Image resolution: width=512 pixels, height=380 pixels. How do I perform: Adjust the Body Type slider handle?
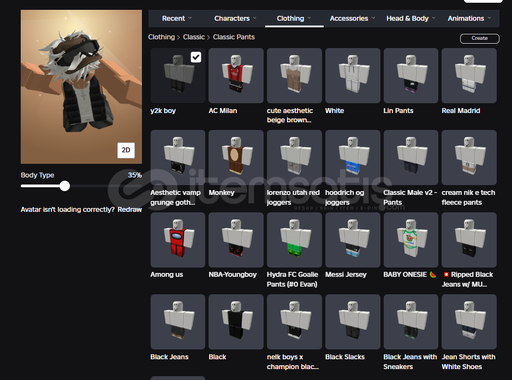65,186
